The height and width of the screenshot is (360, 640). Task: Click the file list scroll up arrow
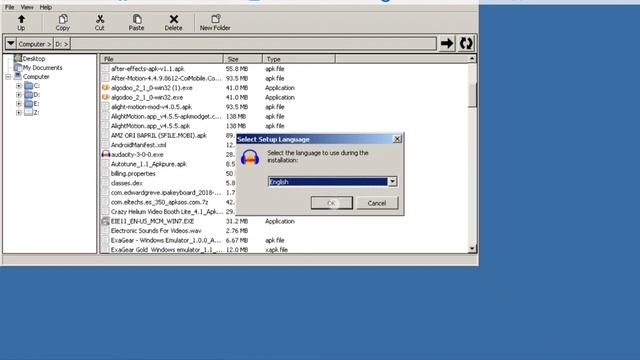[472, 59]
